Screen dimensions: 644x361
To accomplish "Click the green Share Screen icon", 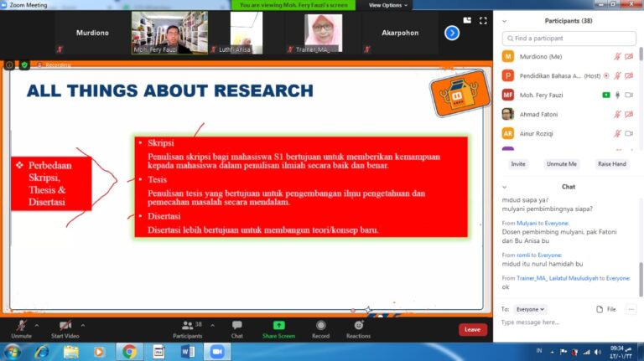I will [279, 325].
